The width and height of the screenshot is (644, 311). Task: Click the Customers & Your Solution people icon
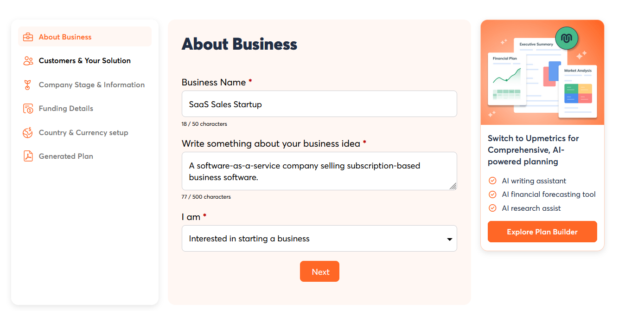28,61
